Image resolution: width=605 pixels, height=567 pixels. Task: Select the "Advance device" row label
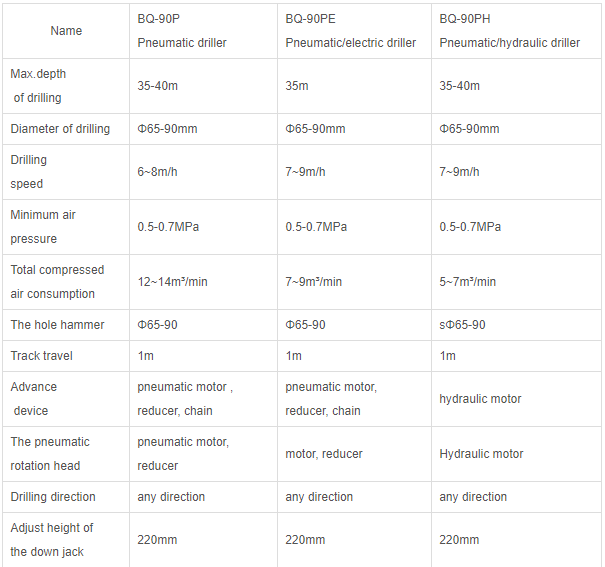click(33, 399)
